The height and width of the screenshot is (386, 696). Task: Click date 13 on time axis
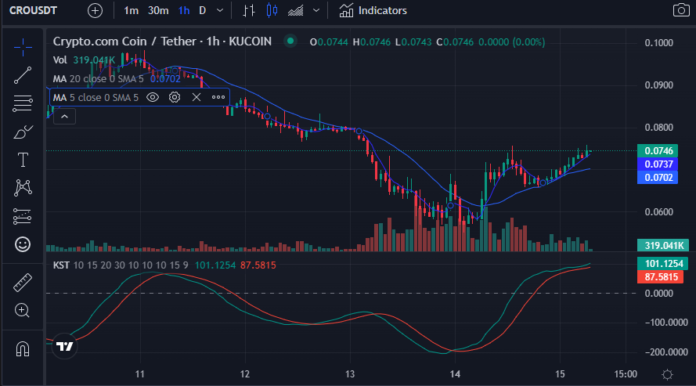tap(350, 374)
